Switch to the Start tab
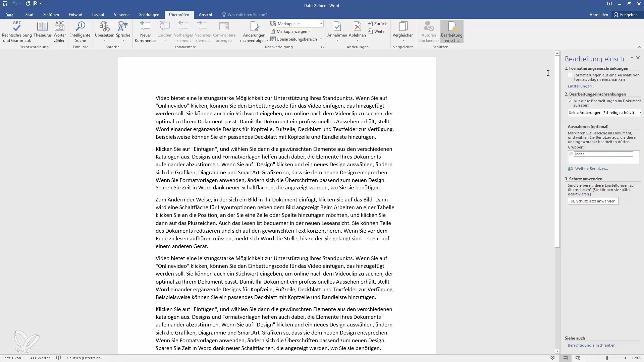This screenshot has width=644, height=362. [x=30, y=15]
